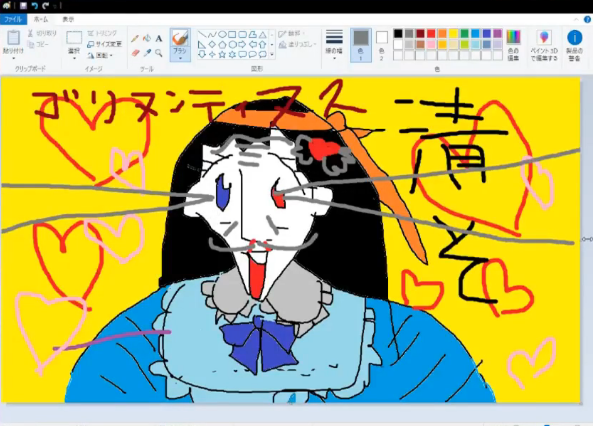Select the Pencil tool

[x=135, y=39]
